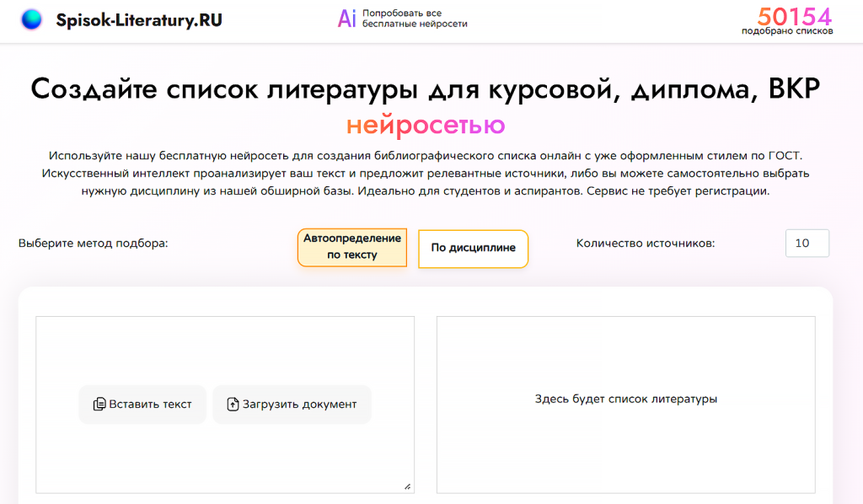Click the colorful sphere logo icon
This screenshot has width=863, height=504.
(31, 19)
